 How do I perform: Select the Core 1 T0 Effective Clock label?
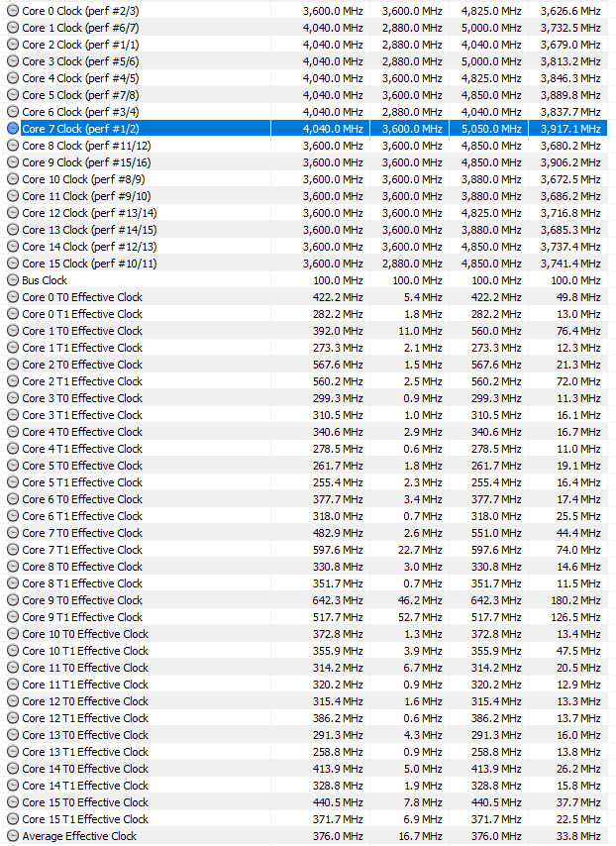click(82, 331)
